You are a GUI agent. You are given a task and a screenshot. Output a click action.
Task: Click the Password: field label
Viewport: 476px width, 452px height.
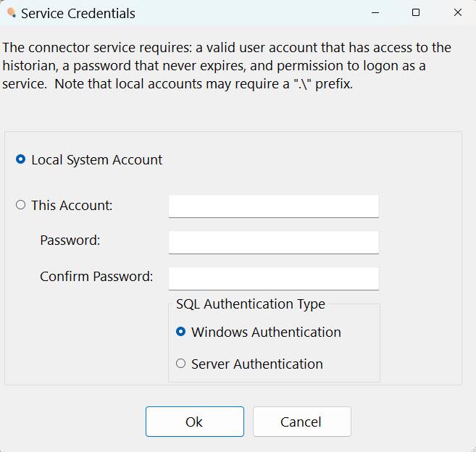click(x=70, y=240)
